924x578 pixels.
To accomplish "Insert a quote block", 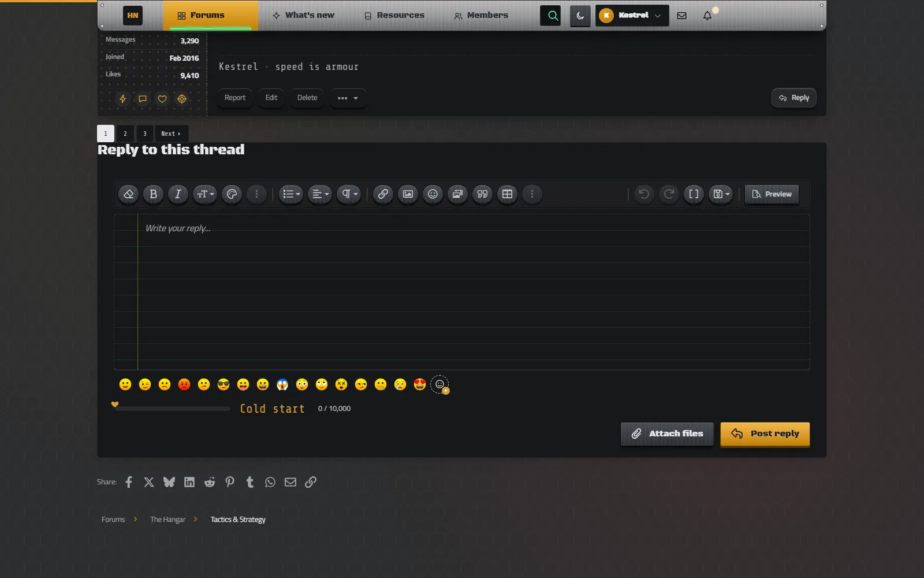I will point(482,194).
